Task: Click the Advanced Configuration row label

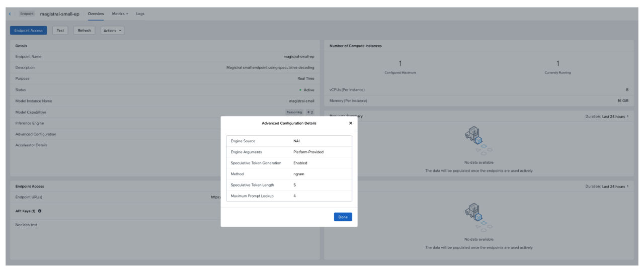Action: click(36, 134)
